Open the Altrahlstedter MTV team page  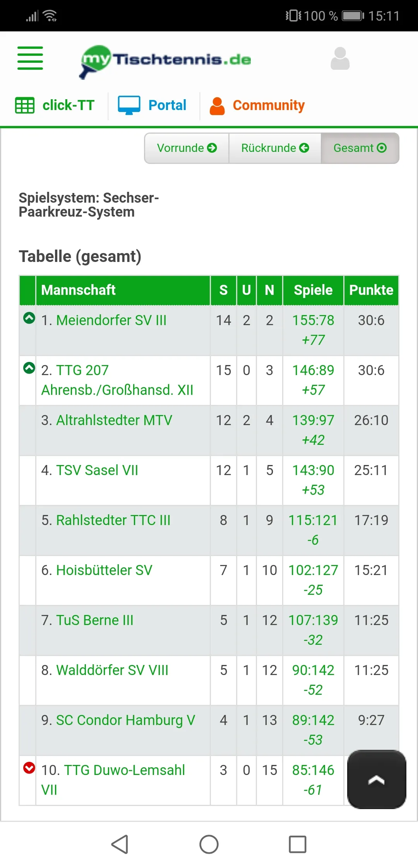coord(114,420)
